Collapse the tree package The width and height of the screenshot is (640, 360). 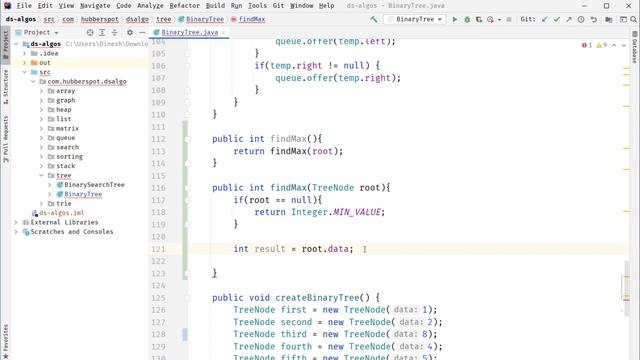tap(41, 175)
